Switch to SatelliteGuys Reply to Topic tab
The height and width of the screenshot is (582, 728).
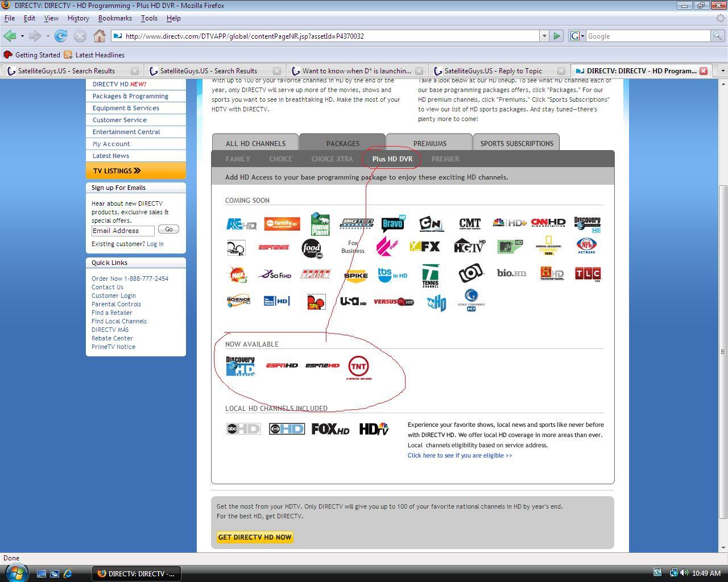pos(499,71)
